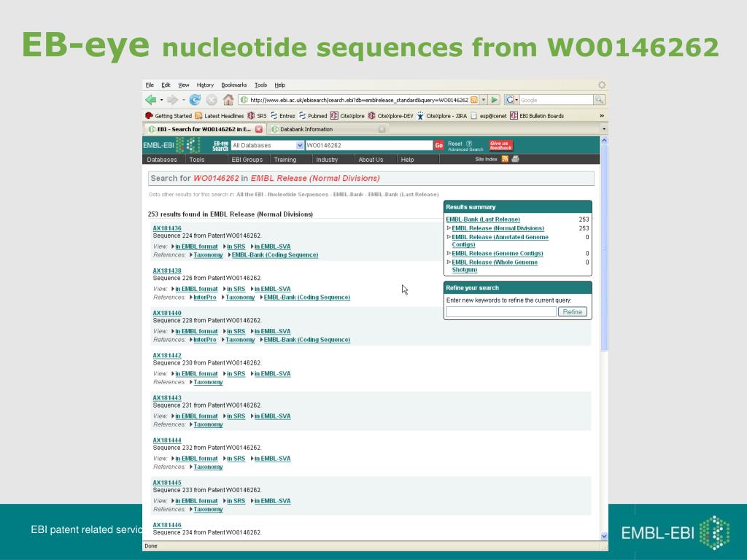This screenshot has width=747, height=560.
Task: Click the Reset link
Action: click(455, 144)
